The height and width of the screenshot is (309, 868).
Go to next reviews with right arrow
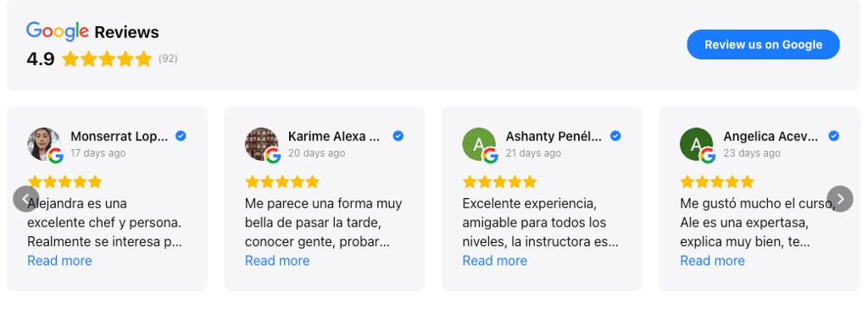(x=840, y=199)
